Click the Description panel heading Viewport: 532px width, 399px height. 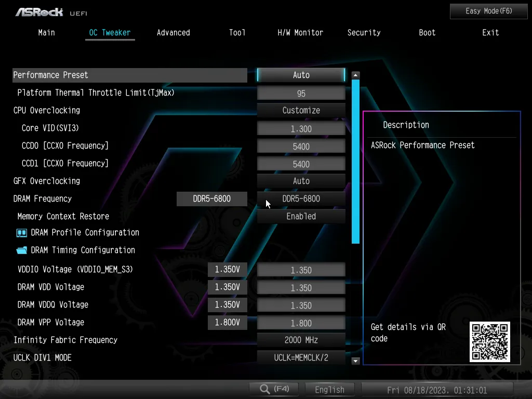(x=406, y=125)
